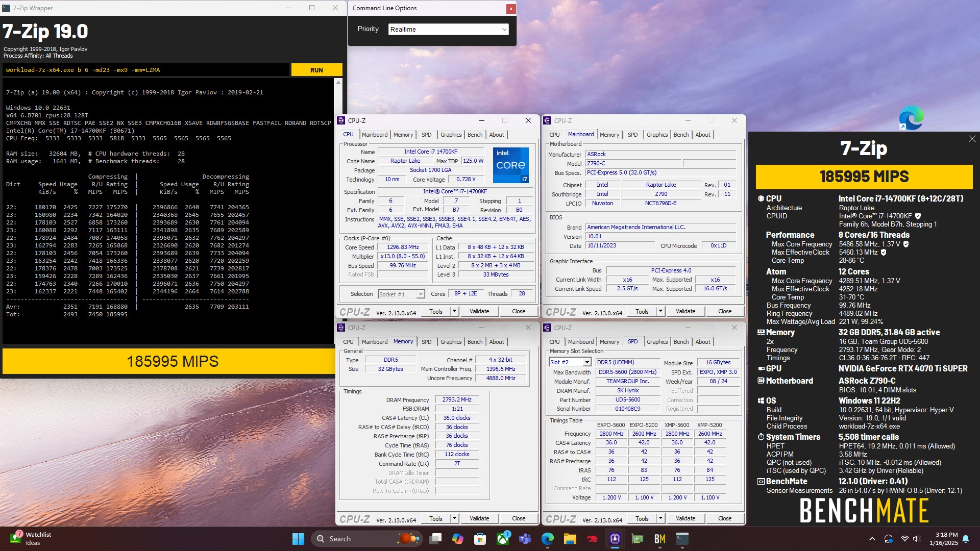
Task: Click Tools button in SPD CPU-Z window
Action: pyautogui.click(x=642, y=518)
